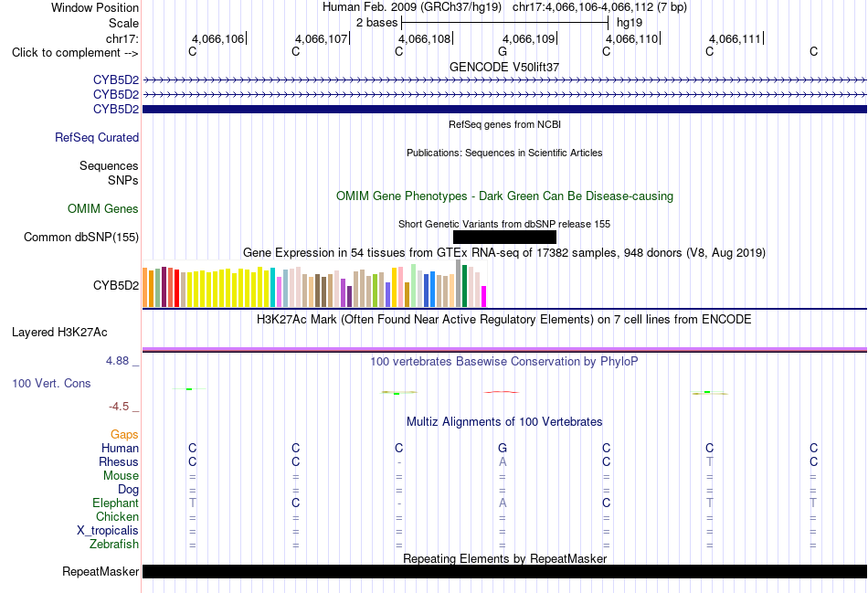Click the Rhesus alignment row label
The image size is (868, 593).
pos(119,461)
